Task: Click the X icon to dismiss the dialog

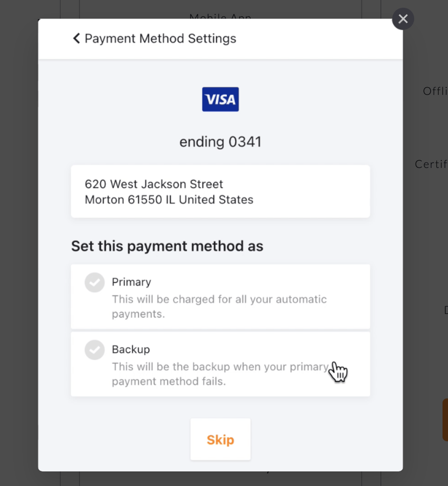Action: click(403, 19)
